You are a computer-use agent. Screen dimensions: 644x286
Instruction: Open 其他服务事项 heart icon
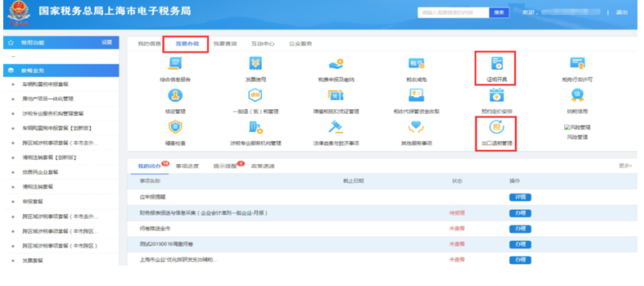pos(416,128)
